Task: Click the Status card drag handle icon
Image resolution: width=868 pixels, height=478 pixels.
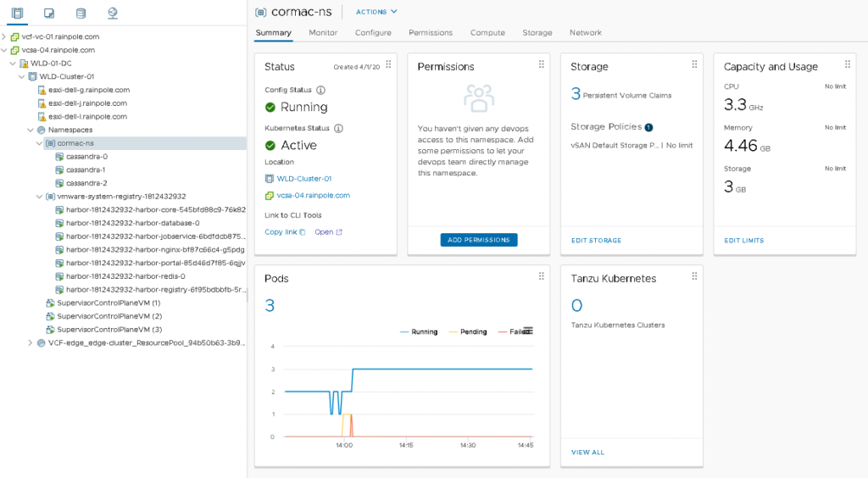Action: (388, 64)
